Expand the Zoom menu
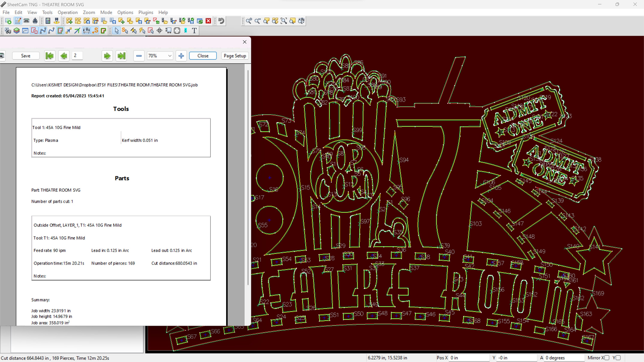 pyautogui.click(x=89, y=12)
